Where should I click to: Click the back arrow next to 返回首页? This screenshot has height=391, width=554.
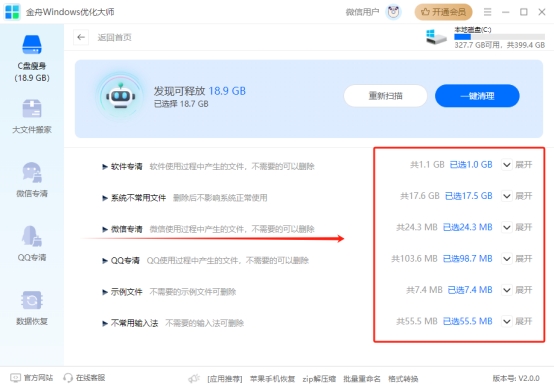[81, 37]
